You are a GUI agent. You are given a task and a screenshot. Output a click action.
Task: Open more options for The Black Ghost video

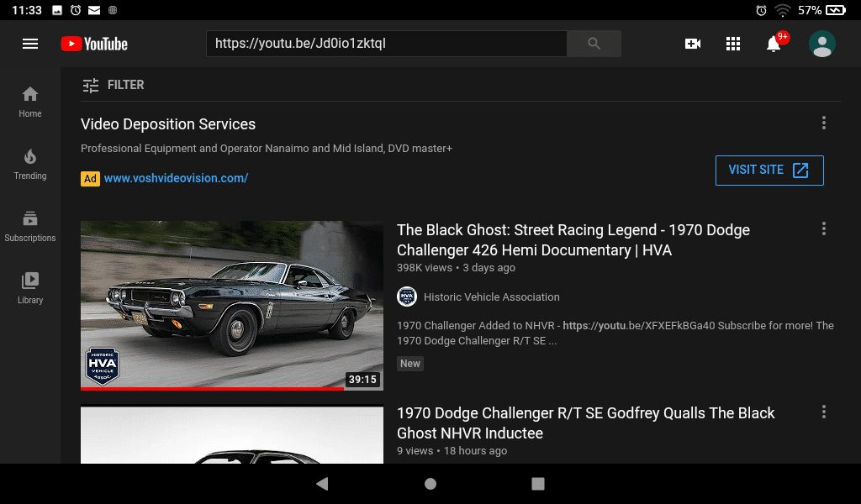coord(824,228)
